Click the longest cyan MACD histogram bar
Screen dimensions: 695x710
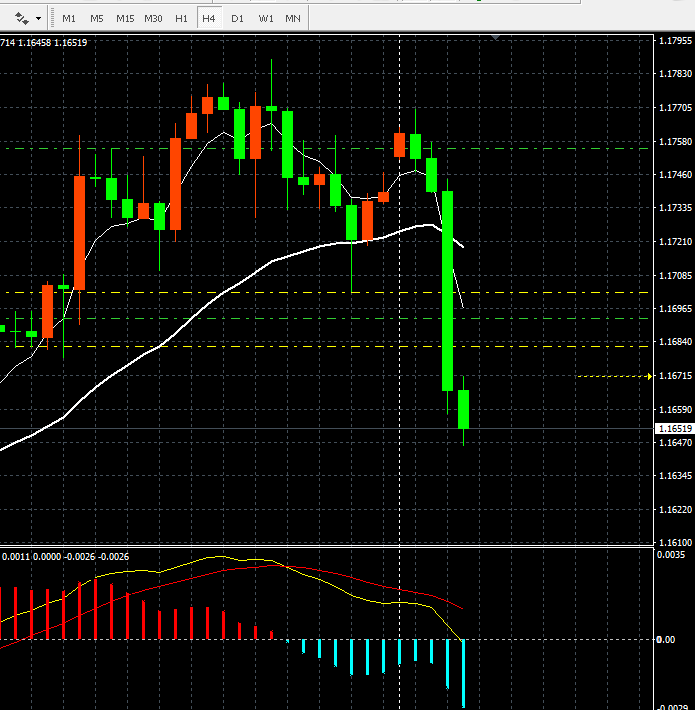463,673
